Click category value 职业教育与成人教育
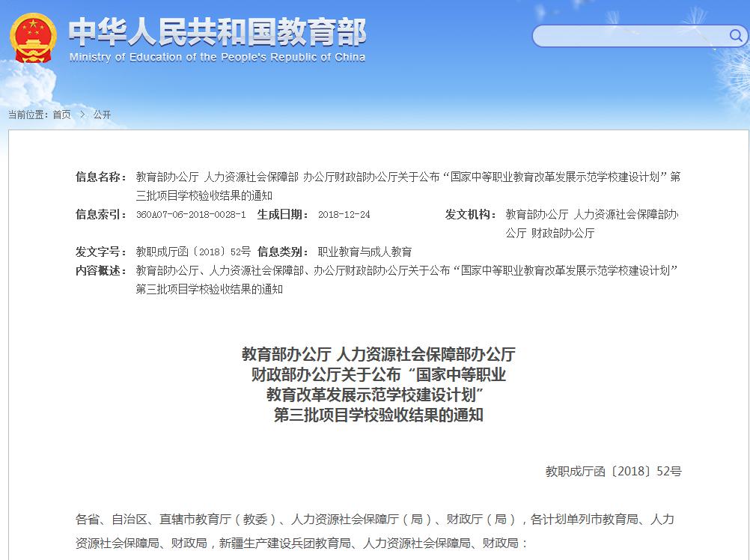Viewport: 750px width, 560px height. (x=365, y=252)
